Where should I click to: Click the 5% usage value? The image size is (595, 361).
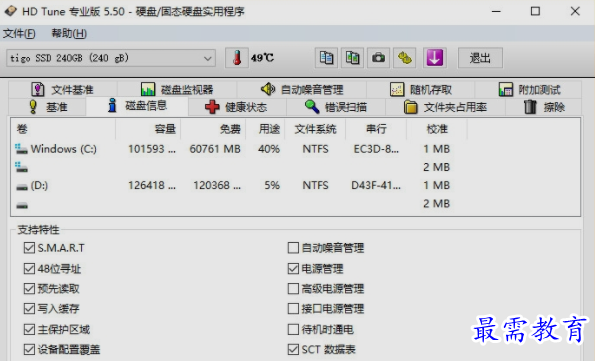(x=272, y=186)
